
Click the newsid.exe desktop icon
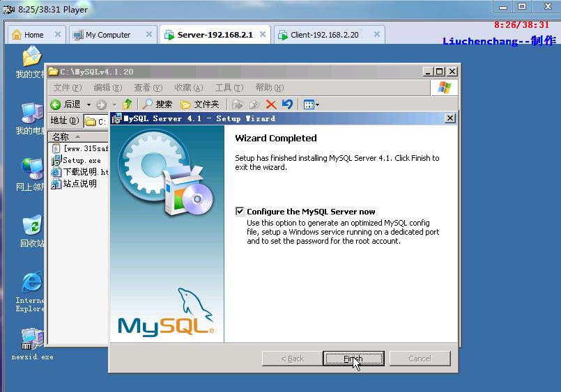(x=32, y=345)
